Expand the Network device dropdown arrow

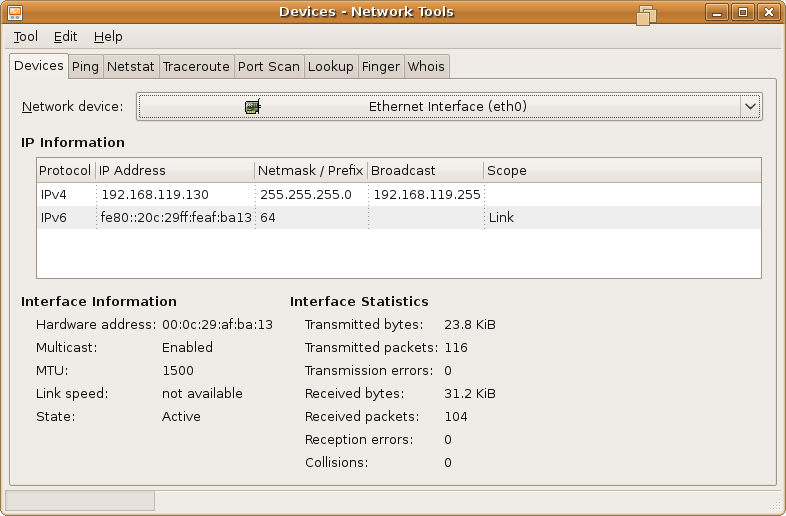[750, 106]
